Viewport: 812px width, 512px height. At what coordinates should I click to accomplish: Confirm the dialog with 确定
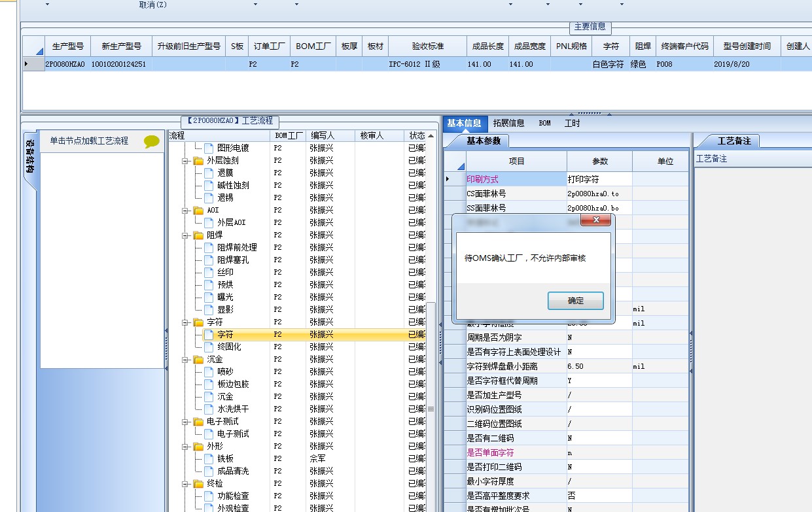click(576, 301)
